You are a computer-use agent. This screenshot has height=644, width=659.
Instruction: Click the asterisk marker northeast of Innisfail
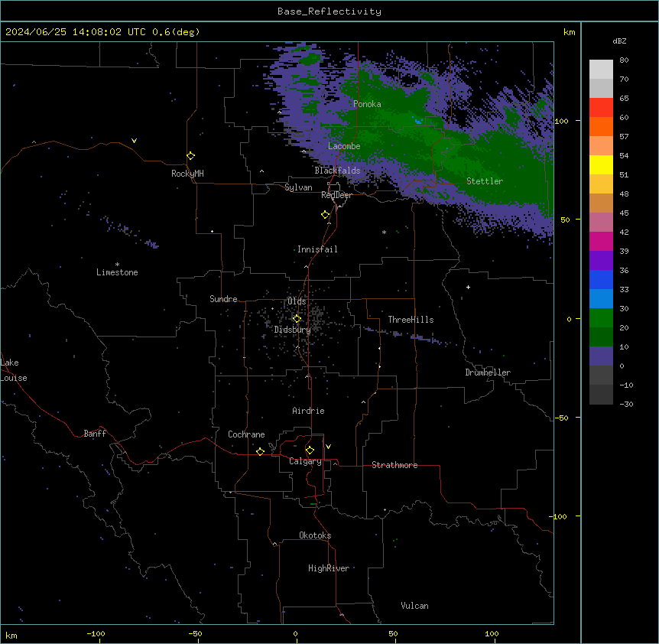click(384, 232)
